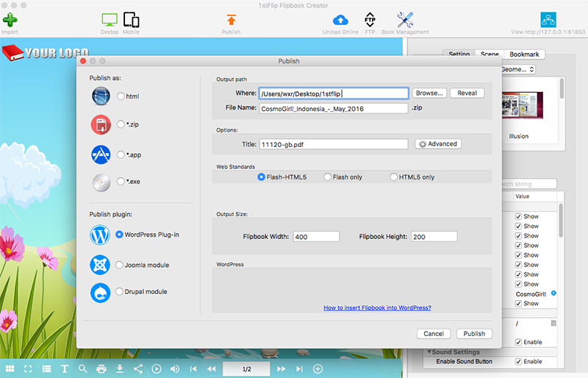Switch to the Bookmark tab
The width and height of the screenshot is (588, 378).
(x=524, y=54)
